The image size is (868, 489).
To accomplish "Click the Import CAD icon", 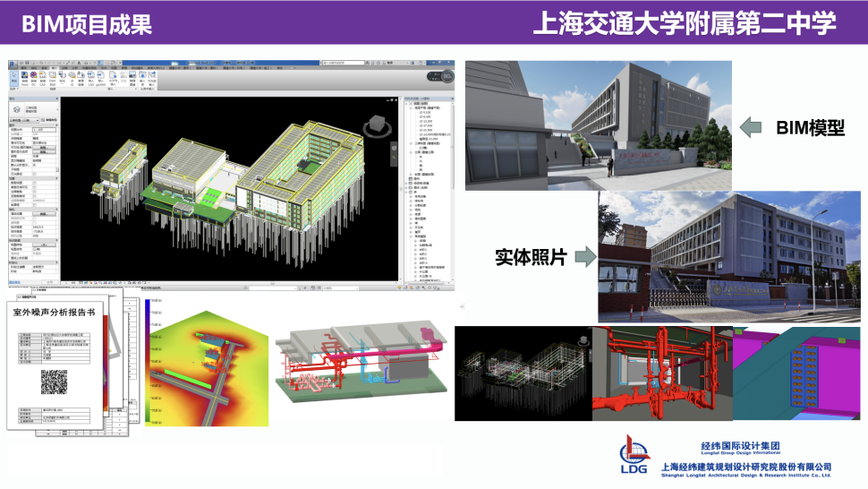I will tap(90, 78).
